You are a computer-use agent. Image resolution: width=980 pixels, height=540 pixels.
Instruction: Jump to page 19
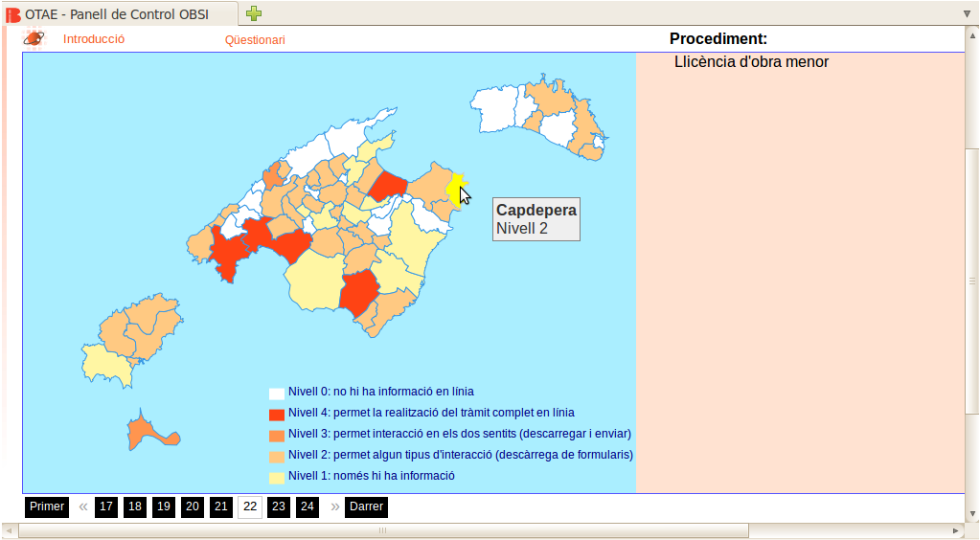(164, 506)
